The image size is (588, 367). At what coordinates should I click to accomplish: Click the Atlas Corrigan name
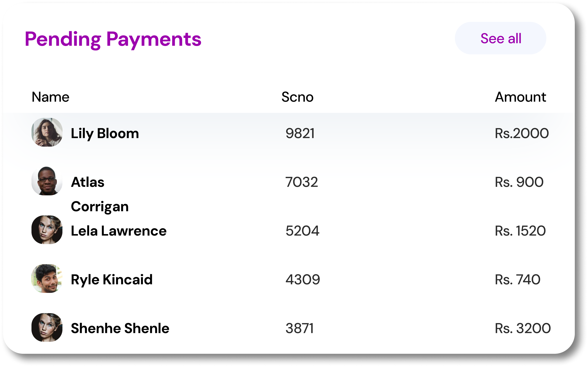(100, 194)
